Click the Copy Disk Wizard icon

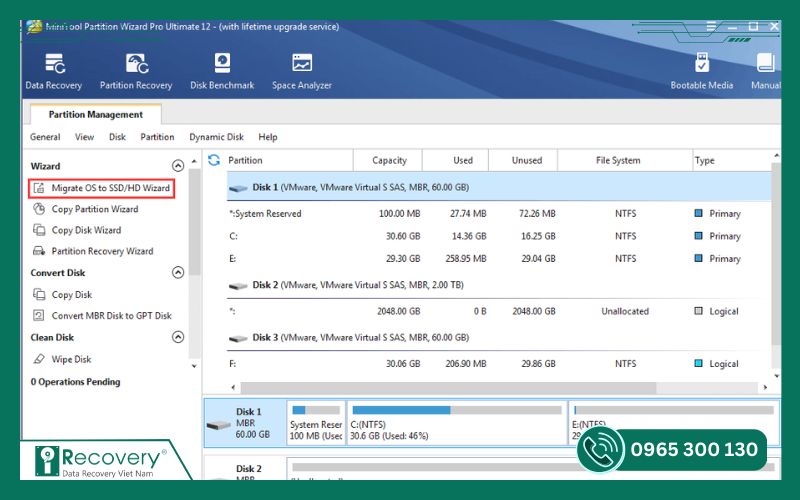tap(39, 230)
